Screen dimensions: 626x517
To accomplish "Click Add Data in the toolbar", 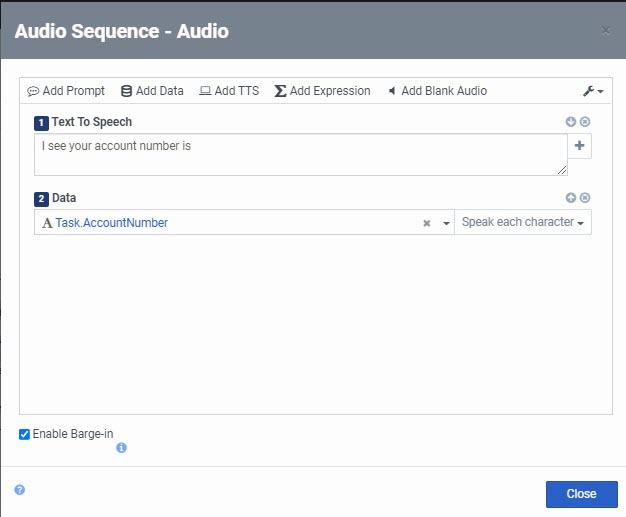I will coord(152,91).
